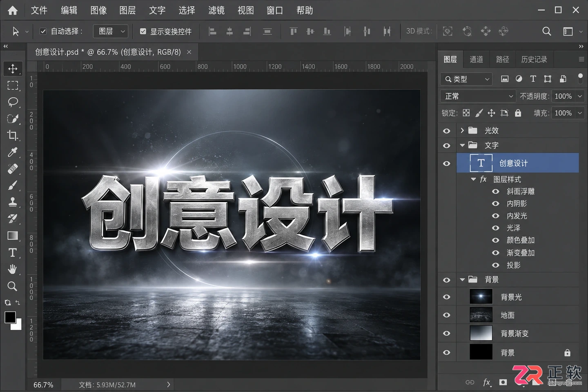The image size is (588, 392).
Task: Click the lock all icon in Layers
Action: point(518,113)
